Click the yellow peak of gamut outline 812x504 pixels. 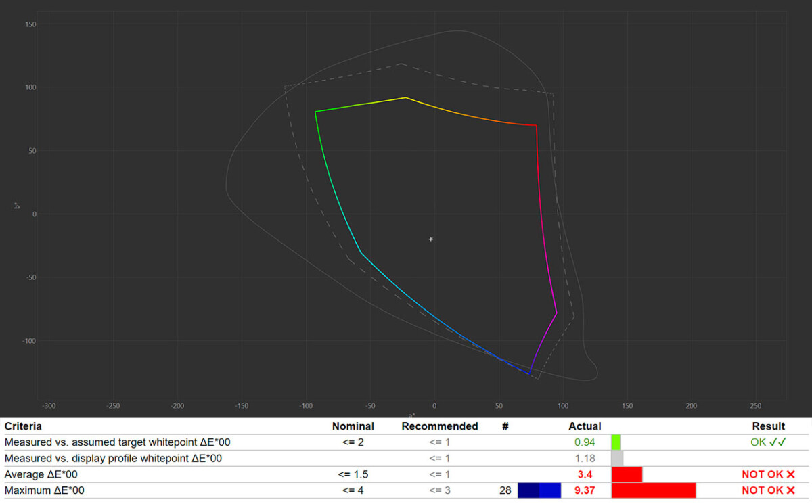click(x=405, y=97)
